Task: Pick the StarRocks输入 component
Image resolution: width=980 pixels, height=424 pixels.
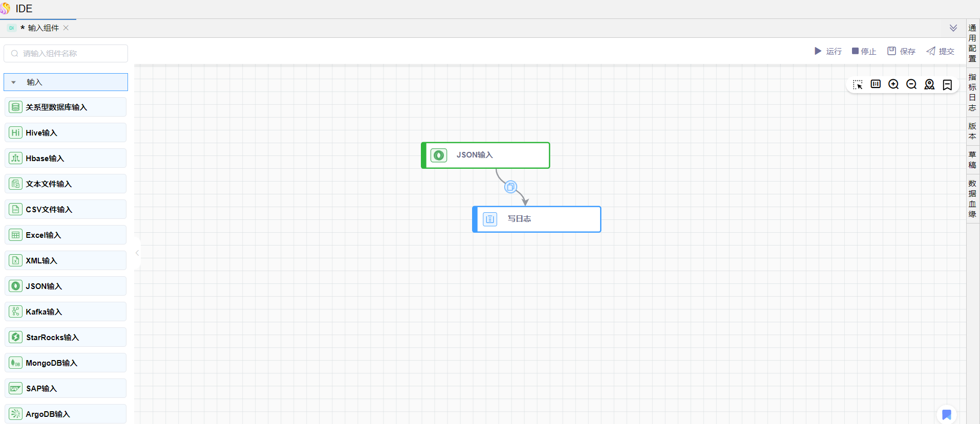Action: 66,337
